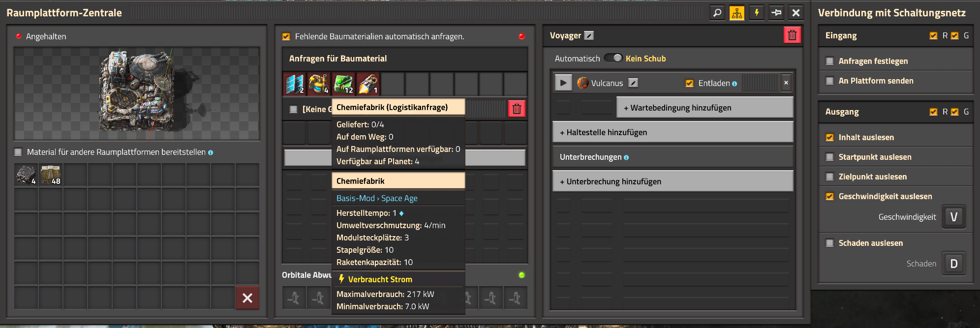Click info icon next to Unterbrechungen
This screenshot has width=980, height=328.
coord(626,158)
